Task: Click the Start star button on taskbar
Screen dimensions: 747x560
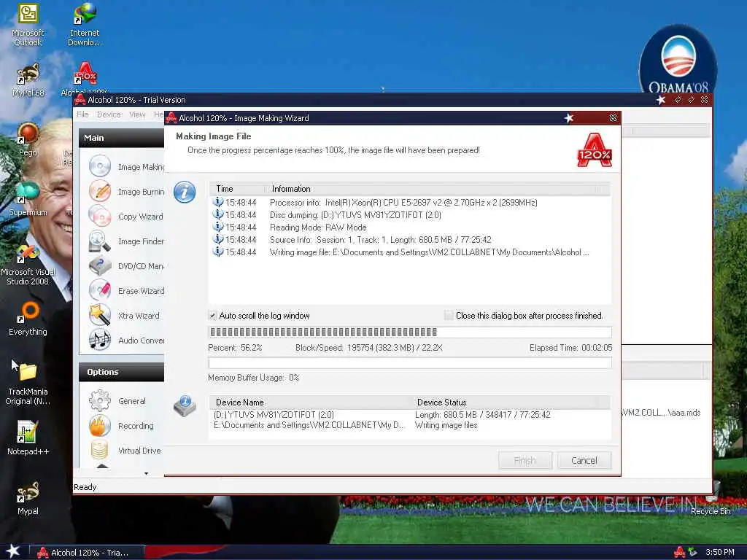Action: (x=12, y=552)
